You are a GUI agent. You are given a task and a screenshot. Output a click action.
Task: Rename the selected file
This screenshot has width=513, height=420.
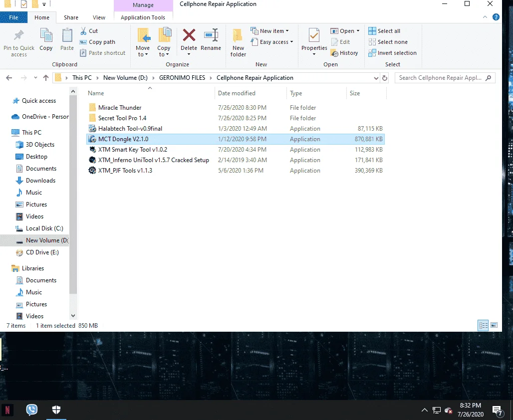click(211, 39)
